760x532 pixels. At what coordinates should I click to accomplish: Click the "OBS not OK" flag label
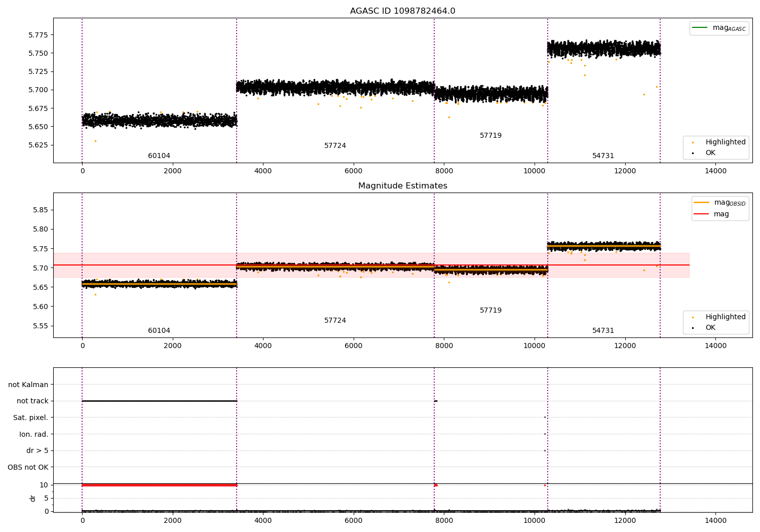28,467
